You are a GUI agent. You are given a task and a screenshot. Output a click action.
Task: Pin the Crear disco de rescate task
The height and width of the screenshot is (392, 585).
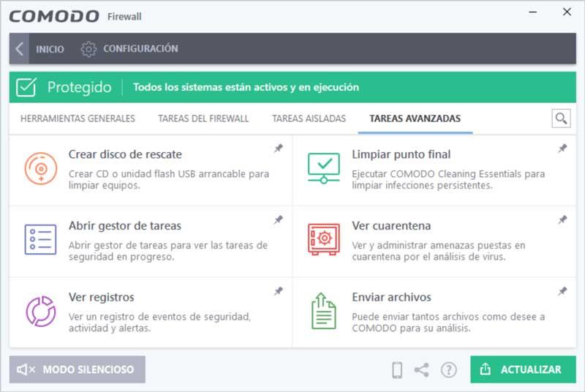coord(279,148)
